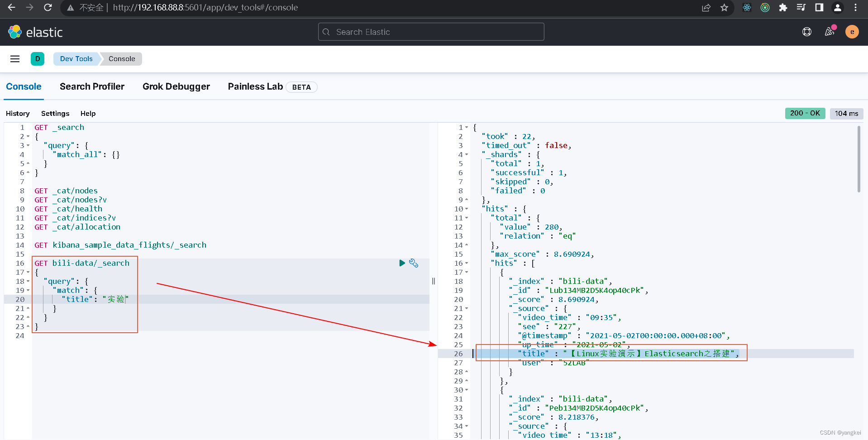Switch to the Painless Lab tab

(x=255, y=86)
